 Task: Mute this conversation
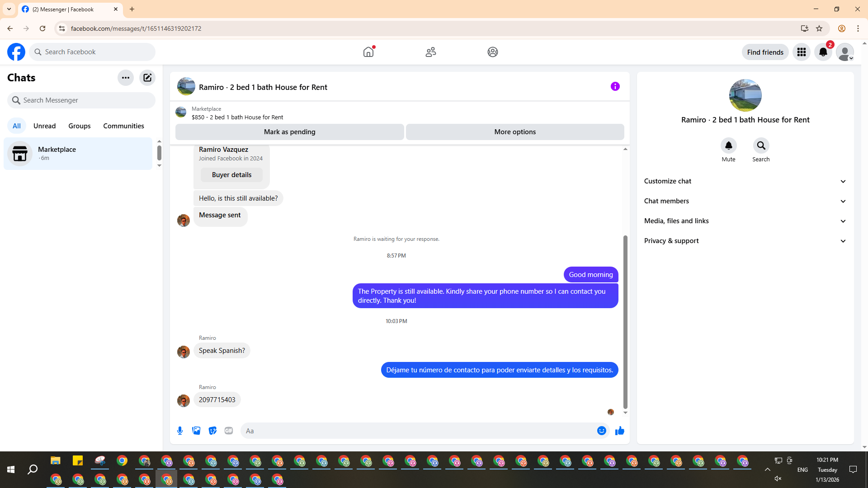(728, 146)
